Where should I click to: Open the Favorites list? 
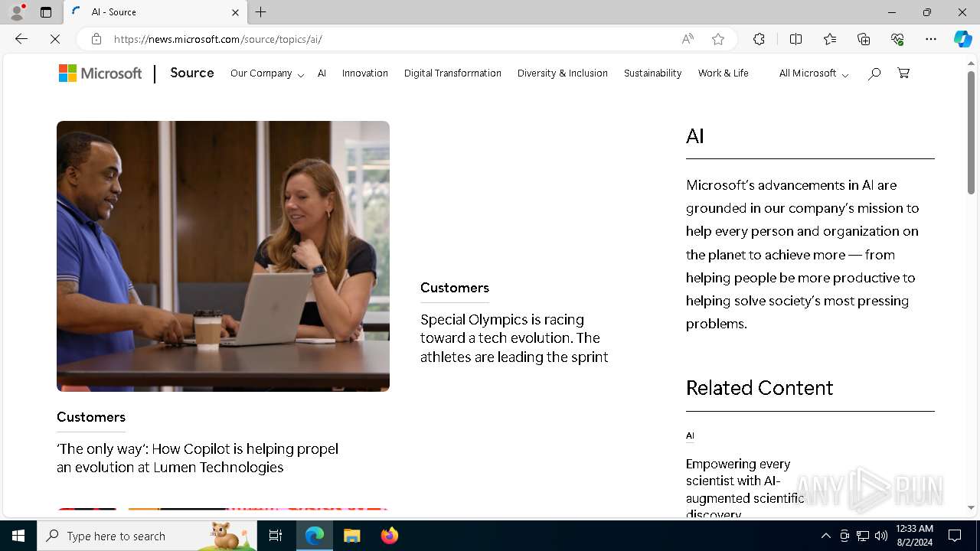(830, 39)
